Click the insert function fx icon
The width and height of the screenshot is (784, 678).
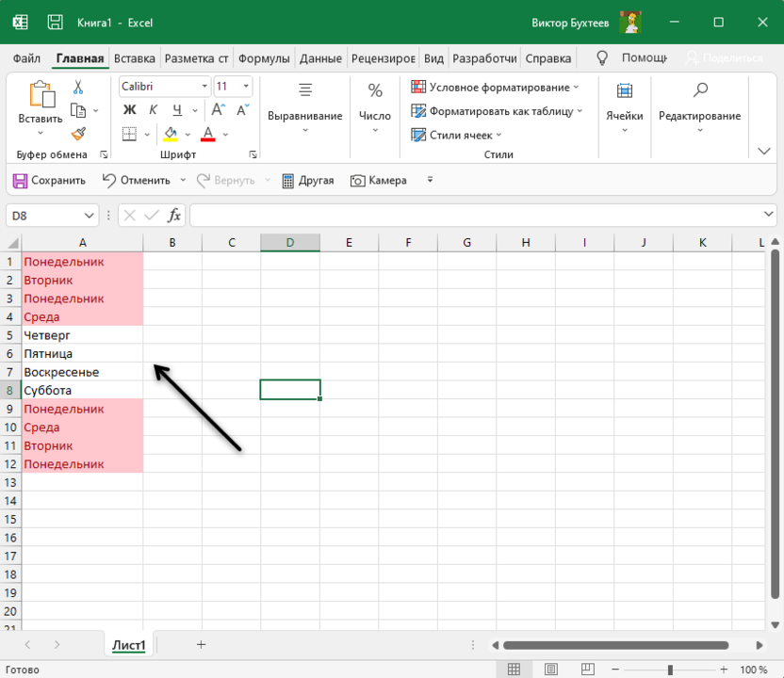pos(174,216)
